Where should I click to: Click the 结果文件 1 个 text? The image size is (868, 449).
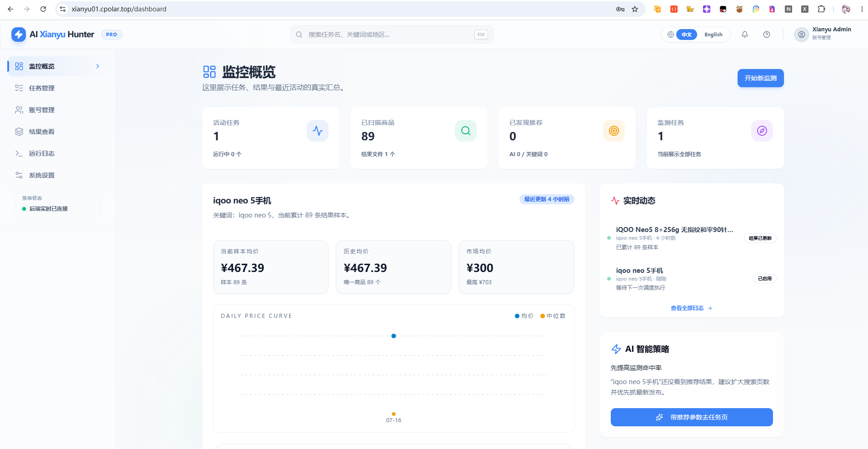pyautogui.click(x=378, y=154)
